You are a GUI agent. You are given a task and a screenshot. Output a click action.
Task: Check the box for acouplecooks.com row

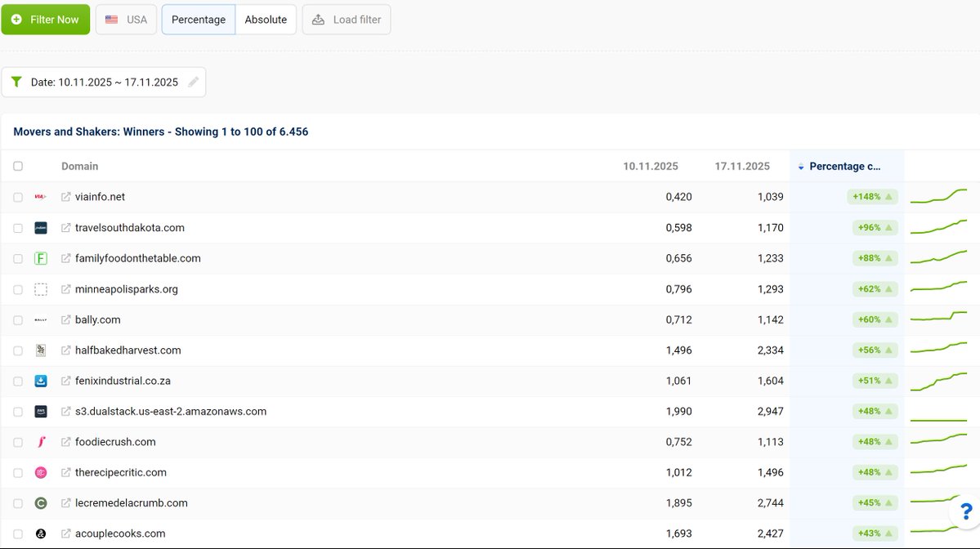point(18,534)
